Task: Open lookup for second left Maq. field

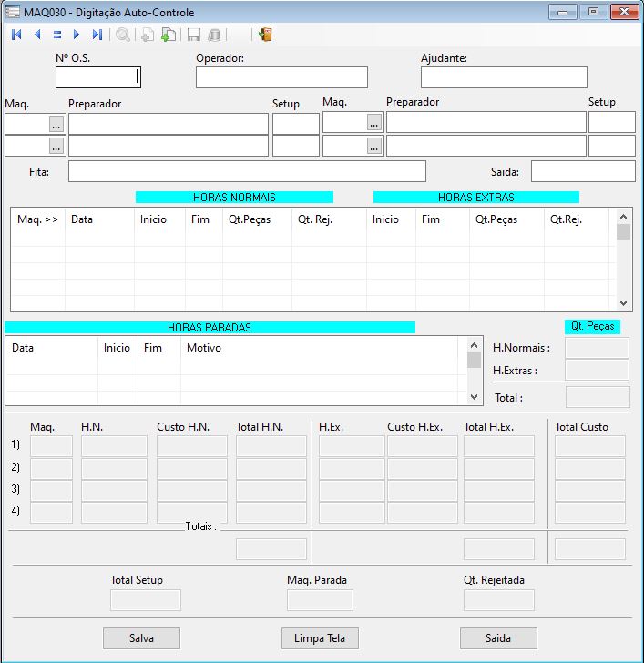Action: click(56, 146)
